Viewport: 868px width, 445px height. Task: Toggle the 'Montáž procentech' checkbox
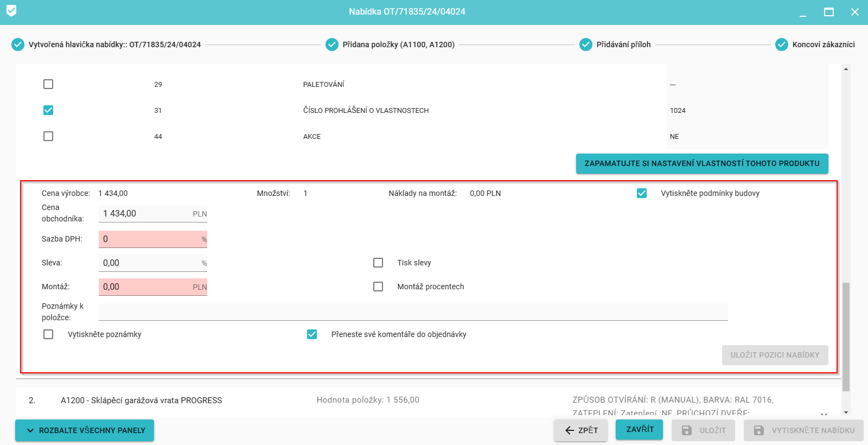tap(378, 287)
